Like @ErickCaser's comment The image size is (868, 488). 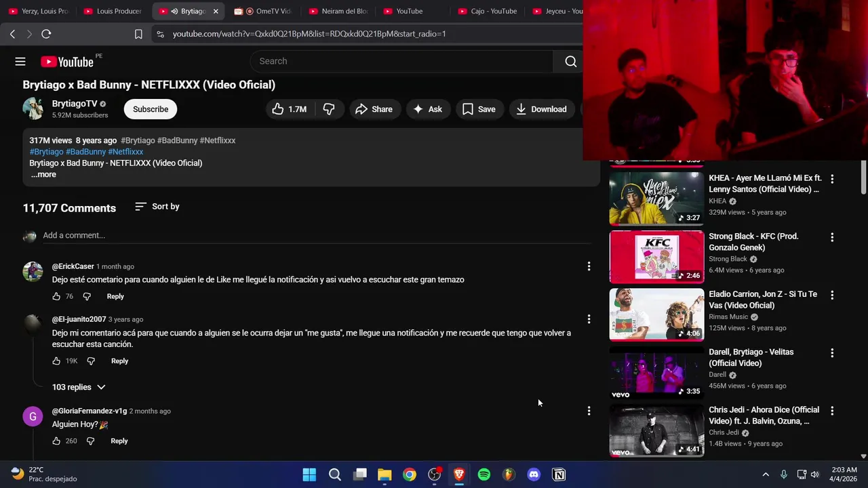coord(56,296)
